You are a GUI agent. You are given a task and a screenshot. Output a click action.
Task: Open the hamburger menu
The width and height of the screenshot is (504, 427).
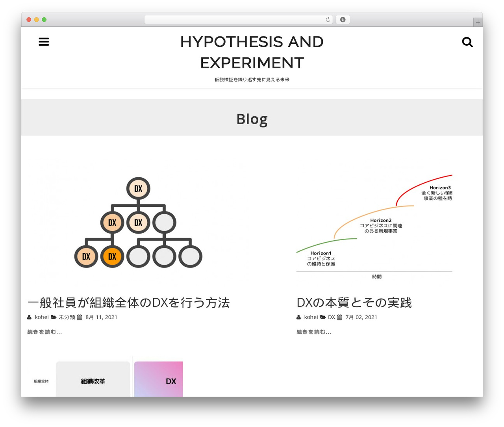(44, 42)
